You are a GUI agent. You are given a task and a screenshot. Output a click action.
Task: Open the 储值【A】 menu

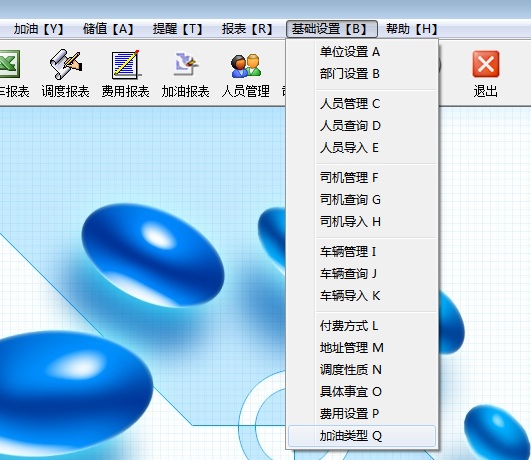pos(108,29)
